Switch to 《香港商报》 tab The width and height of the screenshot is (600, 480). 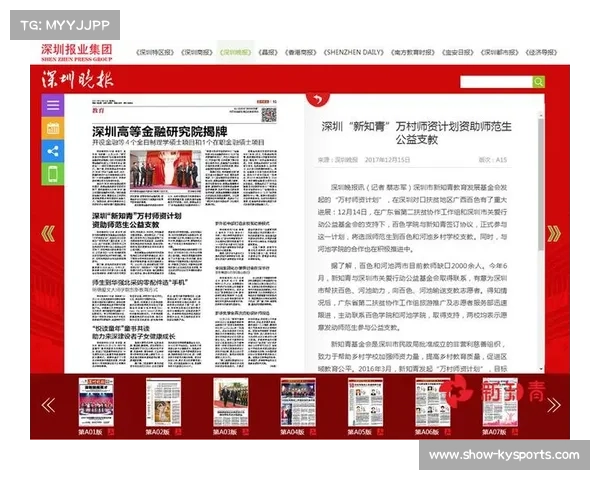pyautogui.click(x=300, y=52)
